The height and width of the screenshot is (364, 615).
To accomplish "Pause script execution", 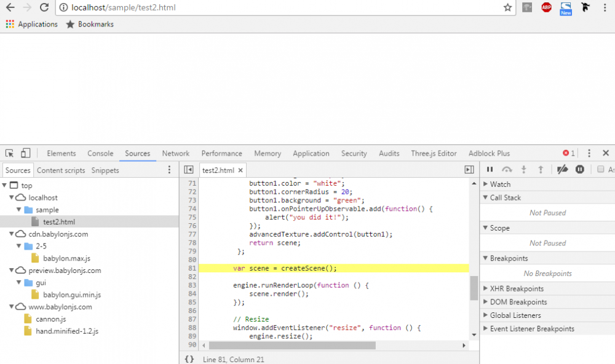I will pos(490,170).
